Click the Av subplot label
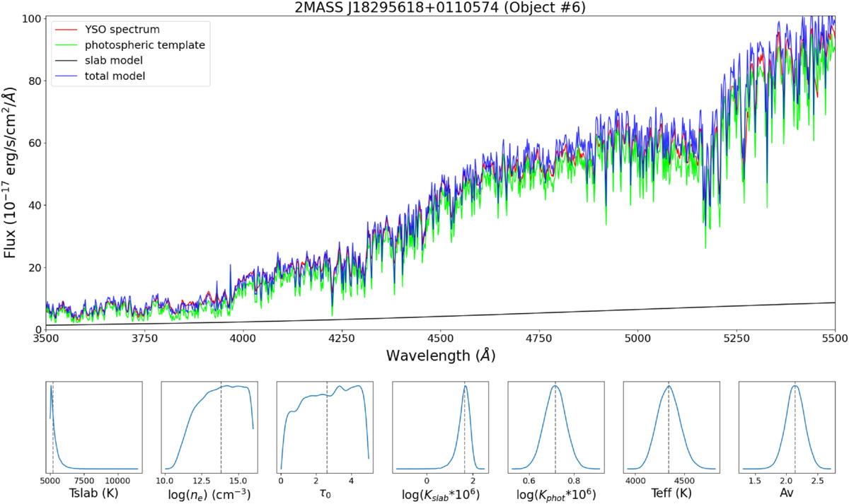849x504 pixels. click(787, 494)
